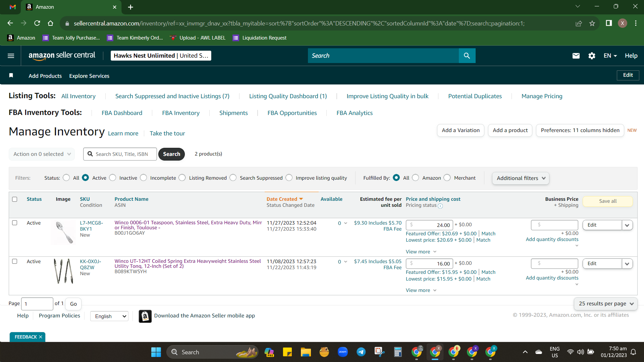
Task: Open the Edit dropdown arrow for Teaspoon row
Action: click(x=627, y=225)
